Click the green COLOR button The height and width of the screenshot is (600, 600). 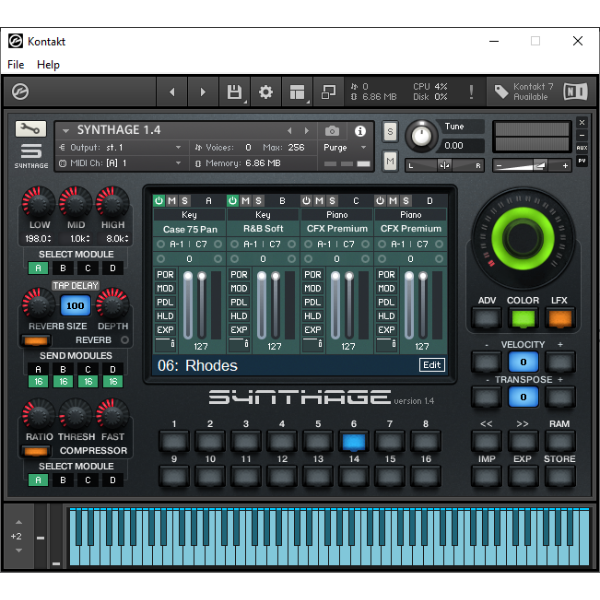(523, 318)
